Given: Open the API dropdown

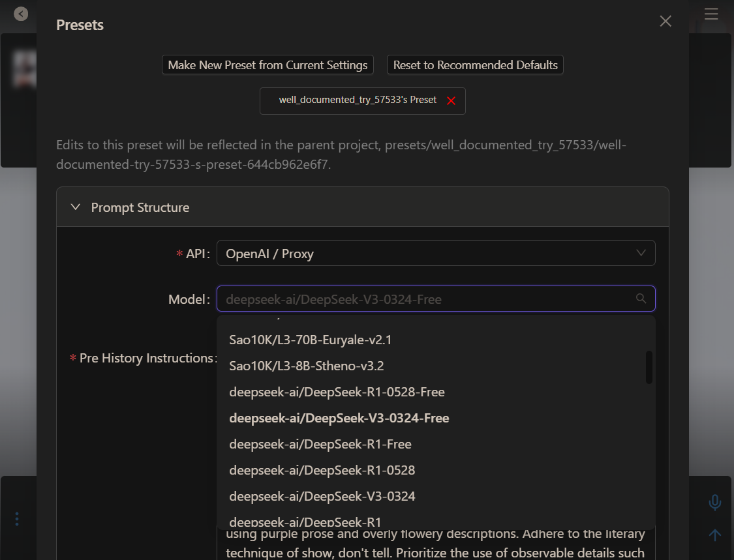Looking at the screenshot, I should tap(435, 254).
